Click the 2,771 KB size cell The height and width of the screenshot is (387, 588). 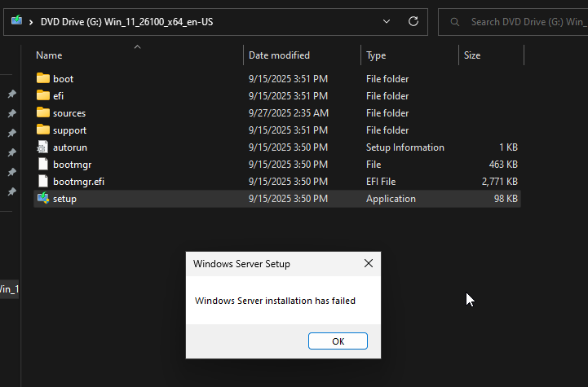[499, 182]
